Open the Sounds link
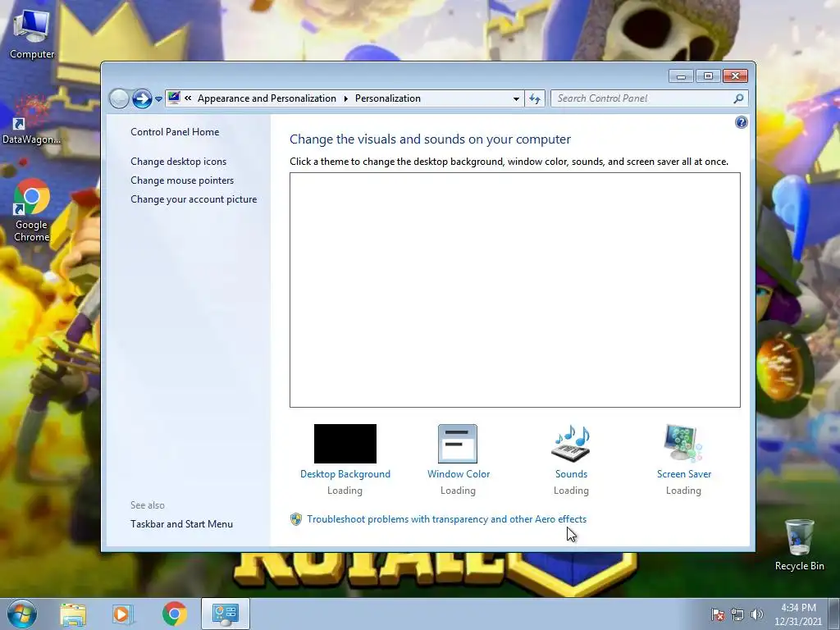The height and width of the screenshot is (630, 840). click(571, 474)
